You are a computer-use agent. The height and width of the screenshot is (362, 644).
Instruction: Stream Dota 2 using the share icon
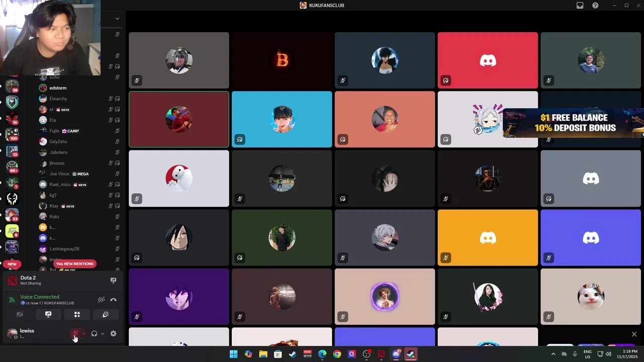pos(113,281)
